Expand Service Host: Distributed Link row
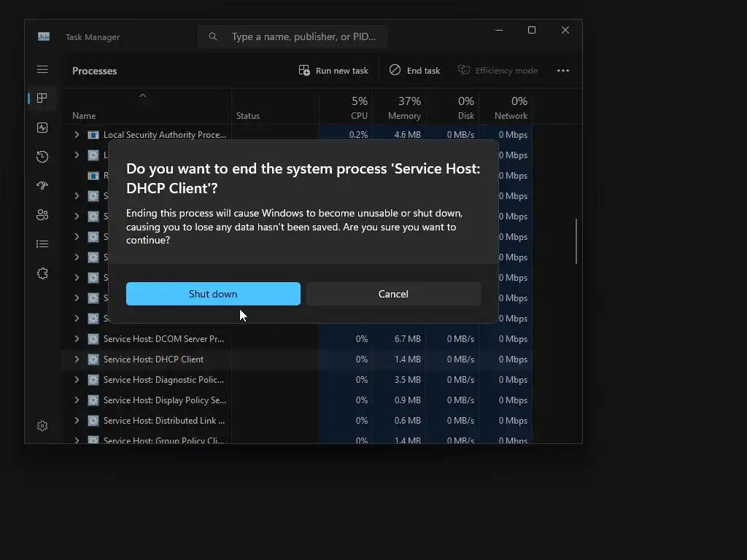Image resolution: width=747 pixels, height=560 pixels. click(x=77, y=421)
